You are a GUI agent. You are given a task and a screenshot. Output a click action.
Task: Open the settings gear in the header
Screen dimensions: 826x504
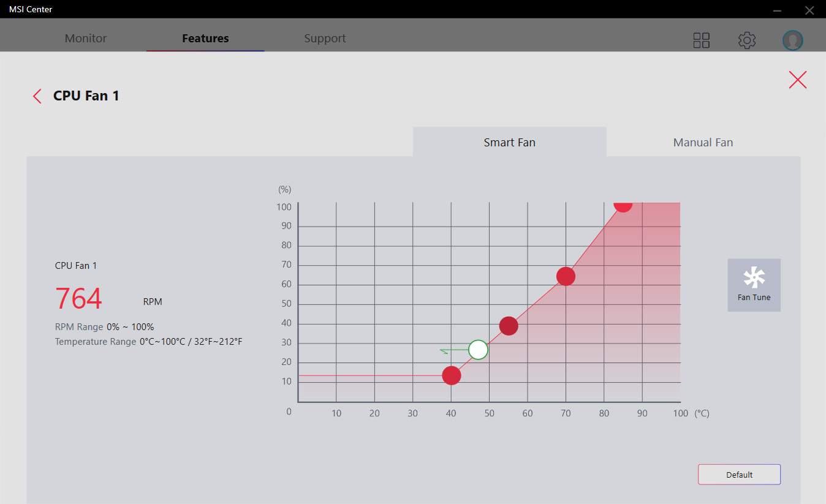[746, 40]
